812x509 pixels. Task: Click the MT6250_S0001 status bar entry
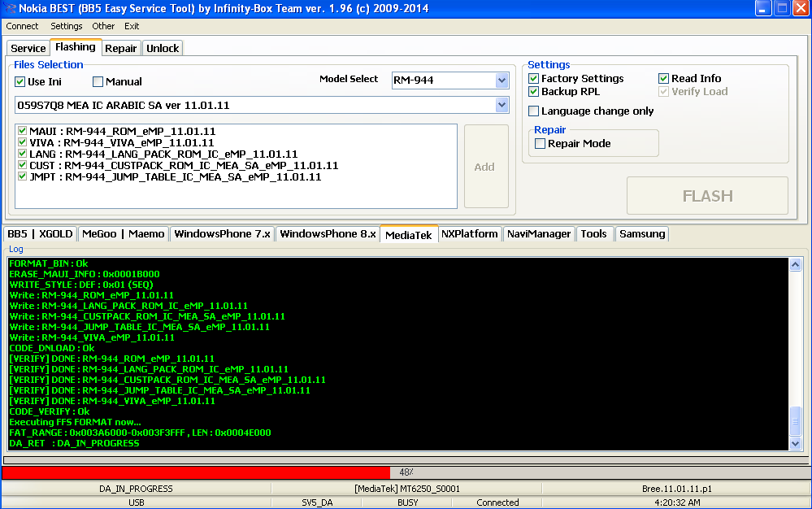(x=407, y=489)
